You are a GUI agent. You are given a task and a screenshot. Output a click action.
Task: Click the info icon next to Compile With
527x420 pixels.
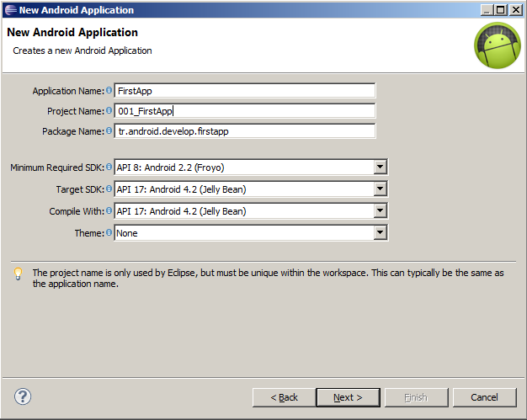coord(109,210)
